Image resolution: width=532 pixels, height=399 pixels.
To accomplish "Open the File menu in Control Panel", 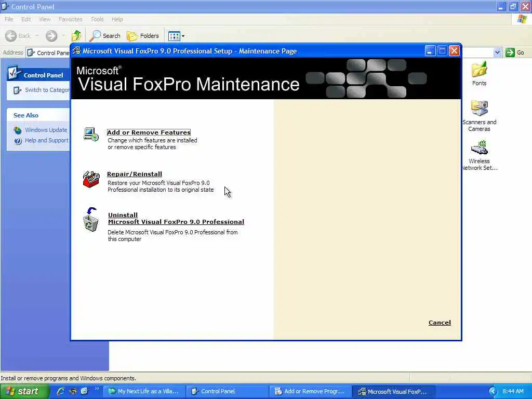I will [x=9, y=19].
